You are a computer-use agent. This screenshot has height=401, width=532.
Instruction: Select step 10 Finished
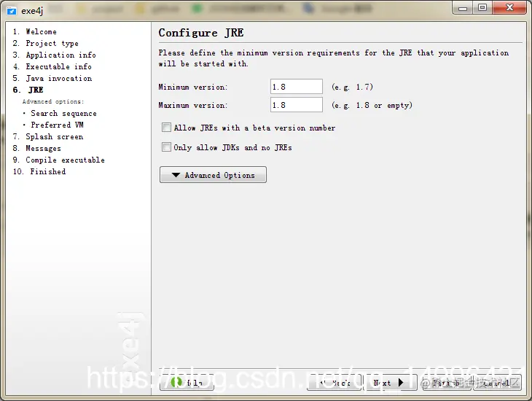pyautogui.click(x=39, y=171)
